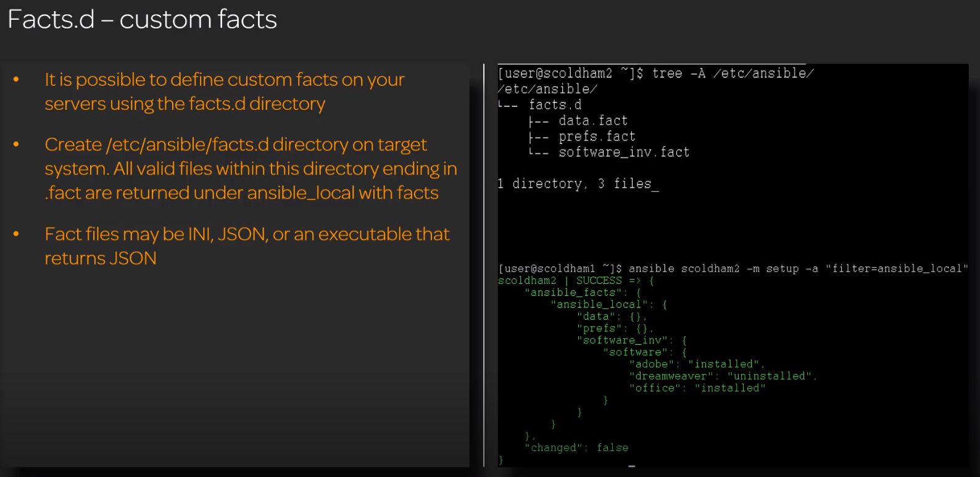Click the 'tree -A /etc/ansible/' command line

tap(655, 73)
